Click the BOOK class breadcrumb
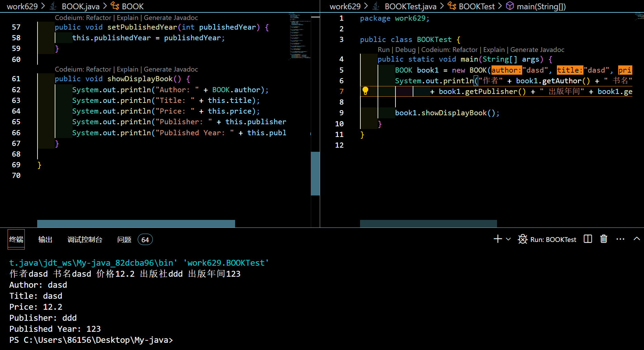644x350 pixels. click(x=133, y=6)
